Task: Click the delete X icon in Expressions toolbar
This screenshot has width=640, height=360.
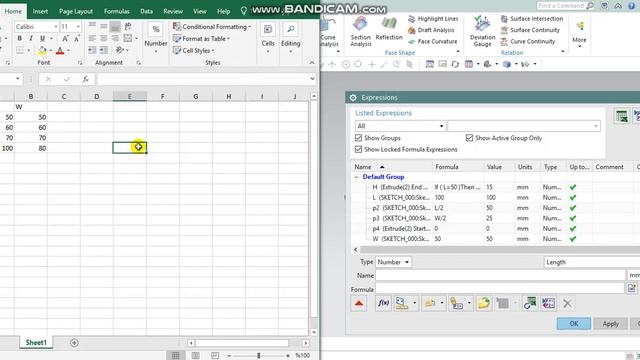Action: [567, 303]
